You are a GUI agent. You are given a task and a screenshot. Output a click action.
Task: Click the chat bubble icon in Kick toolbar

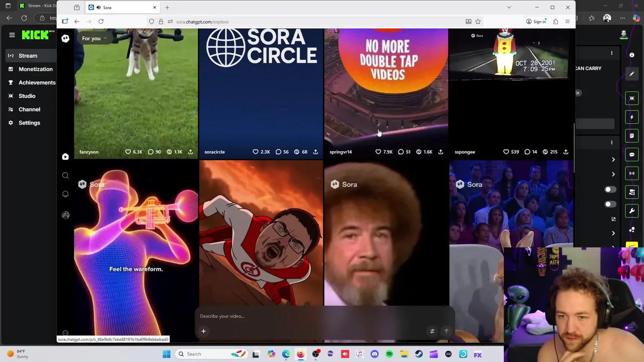pos(632,155)
